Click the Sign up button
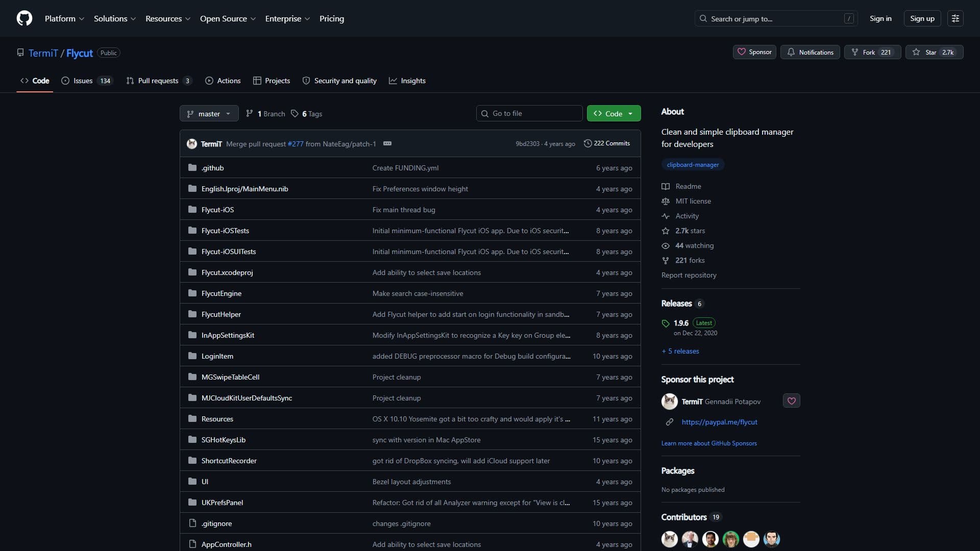This screenshot has width=980, height=551. 922,18
